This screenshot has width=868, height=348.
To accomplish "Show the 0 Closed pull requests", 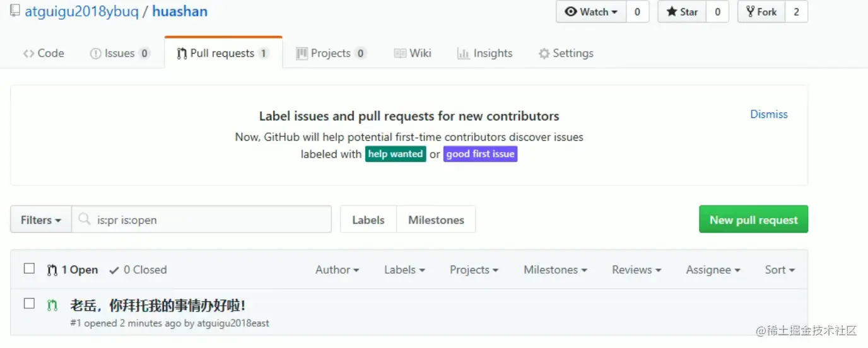I will 138,270.
